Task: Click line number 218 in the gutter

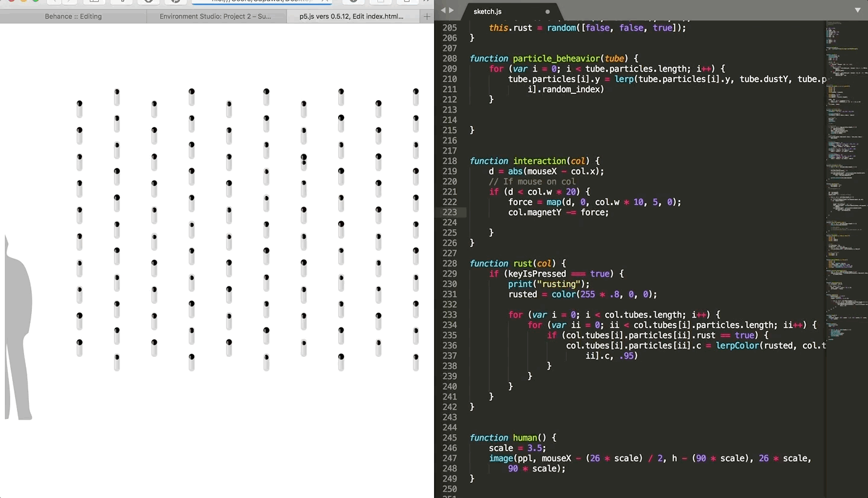Action: coord(449,161)
